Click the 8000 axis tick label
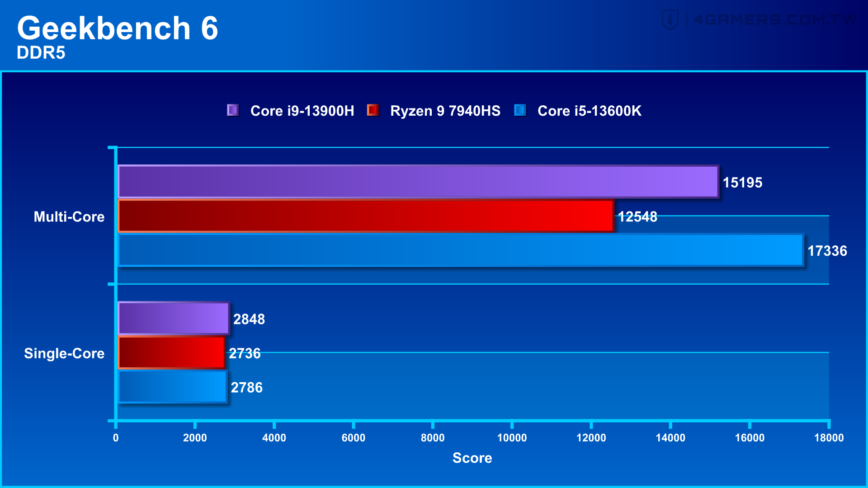This screenshot has width=868, height=488. point(433,438)
